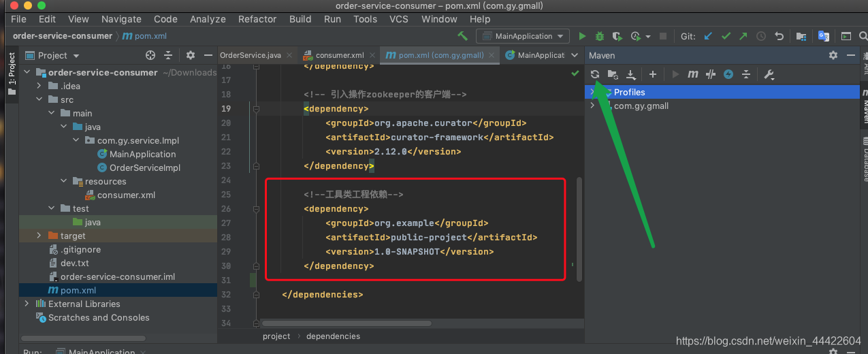Click the Maven Show Dependencies lightning icon
The image size is (868, 354).
(728, 74)
